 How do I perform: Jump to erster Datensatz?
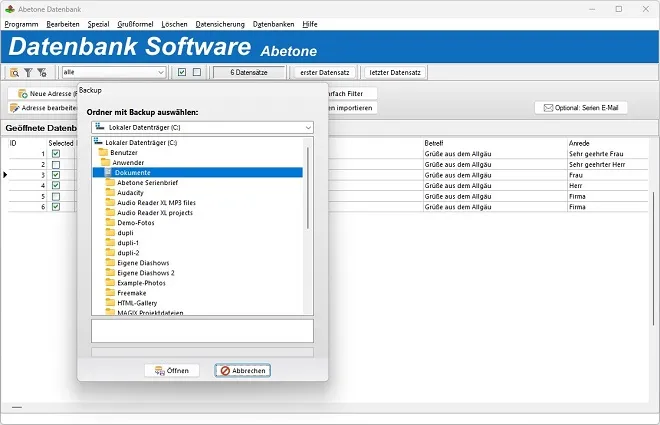(x=325, y=72)
